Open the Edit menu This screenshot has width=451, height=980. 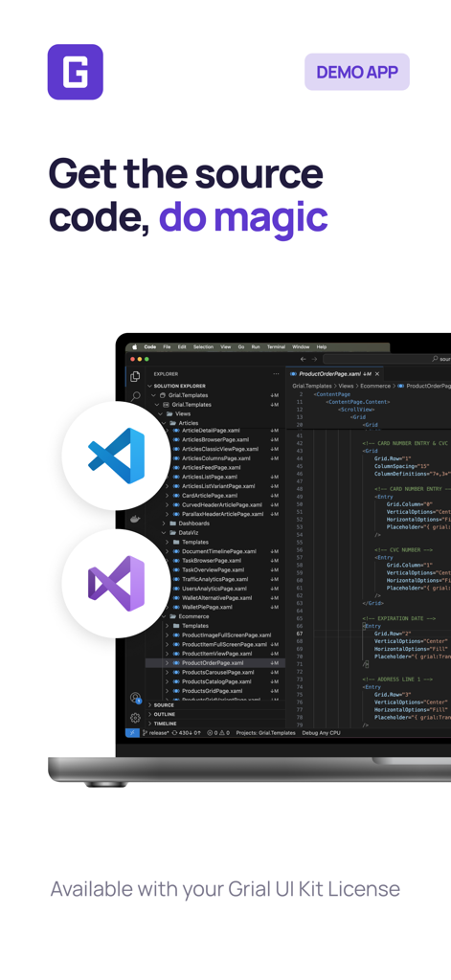182,346
